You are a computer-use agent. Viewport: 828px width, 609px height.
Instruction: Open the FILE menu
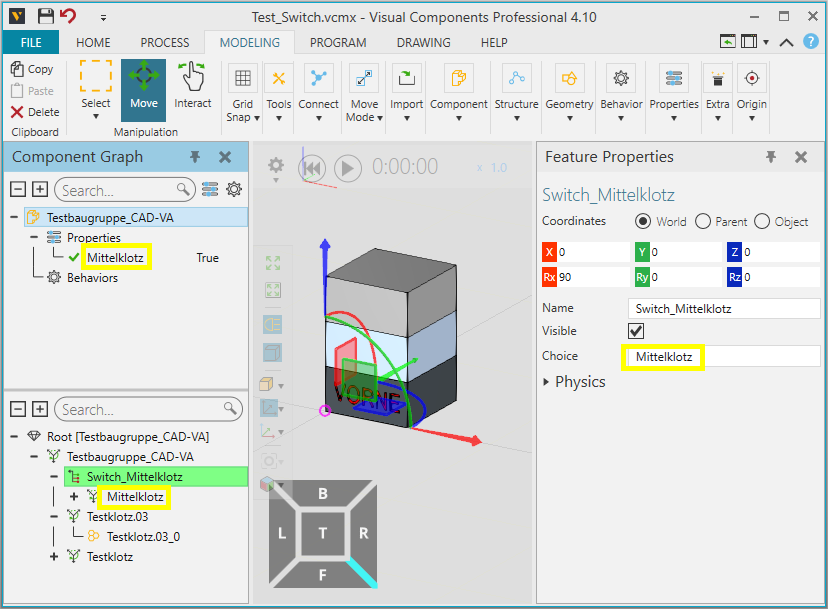point(30,42)
